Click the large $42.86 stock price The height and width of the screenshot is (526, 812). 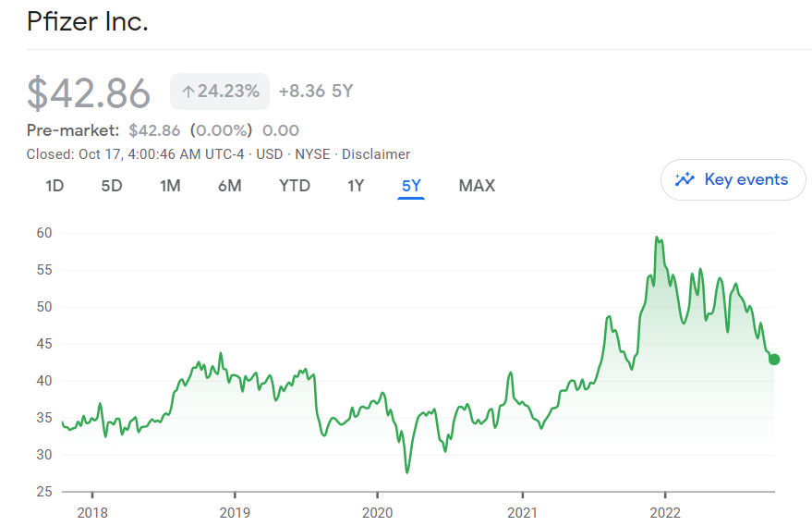(x=89, y=93)
